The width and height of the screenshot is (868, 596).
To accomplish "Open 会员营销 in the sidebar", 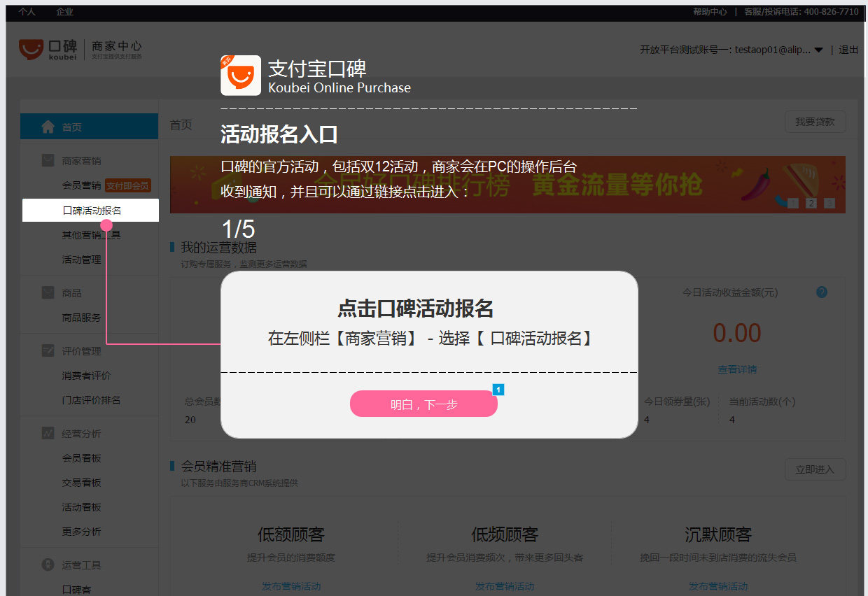I will click(x=81, y=185).
